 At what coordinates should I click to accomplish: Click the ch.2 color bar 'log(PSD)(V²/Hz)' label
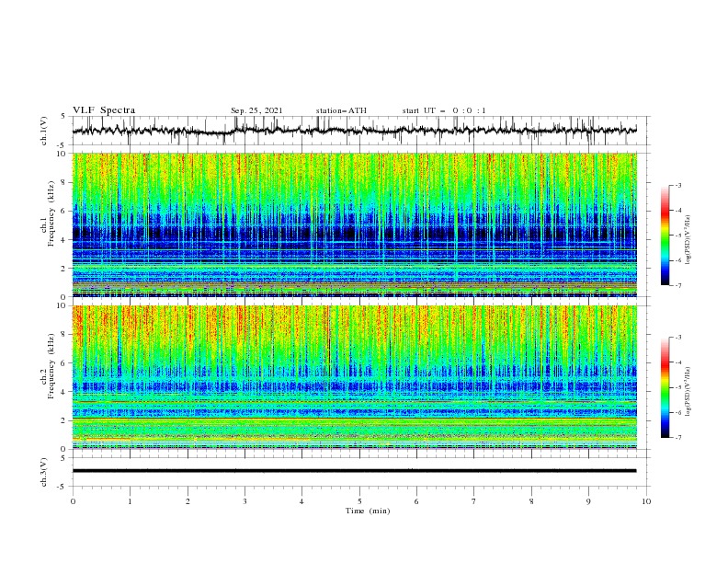click(x=688, y=391)
